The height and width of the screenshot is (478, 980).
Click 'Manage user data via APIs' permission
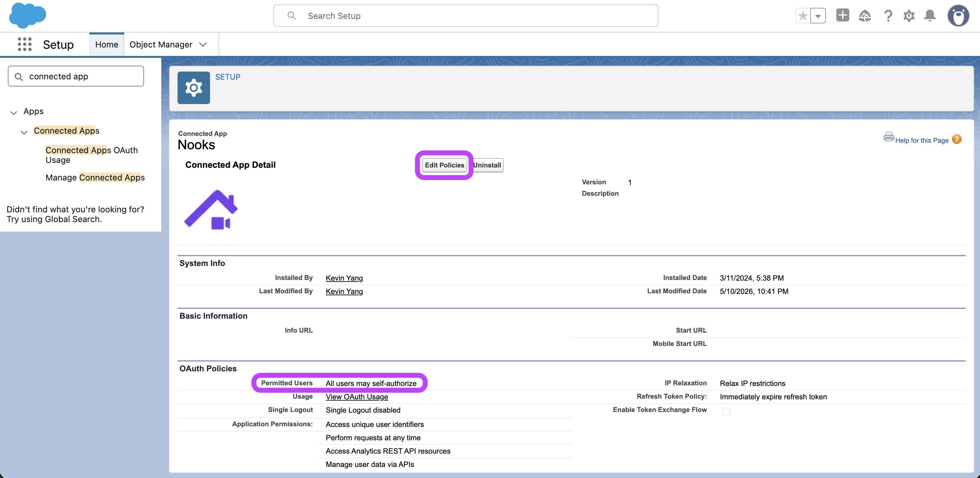370,465
